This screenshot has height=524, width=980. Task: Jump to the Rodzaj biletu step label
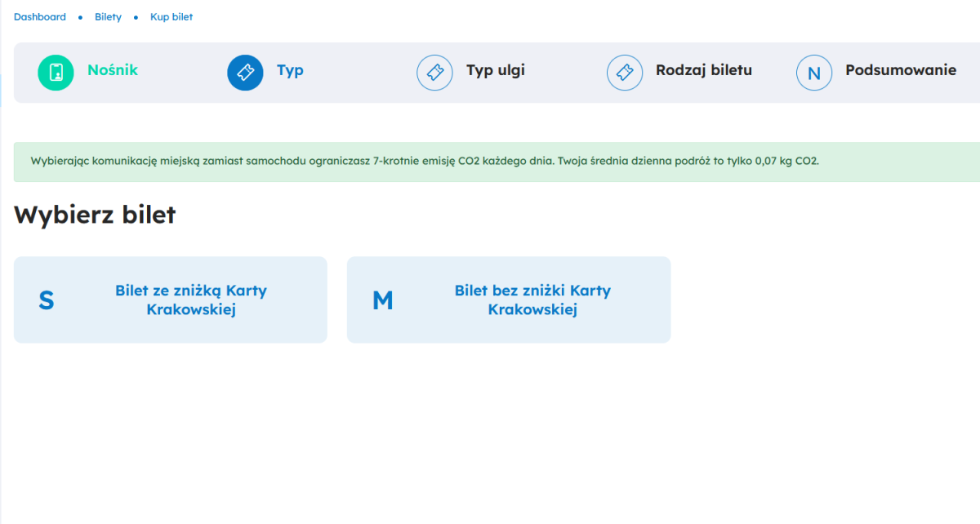point(703,70)
